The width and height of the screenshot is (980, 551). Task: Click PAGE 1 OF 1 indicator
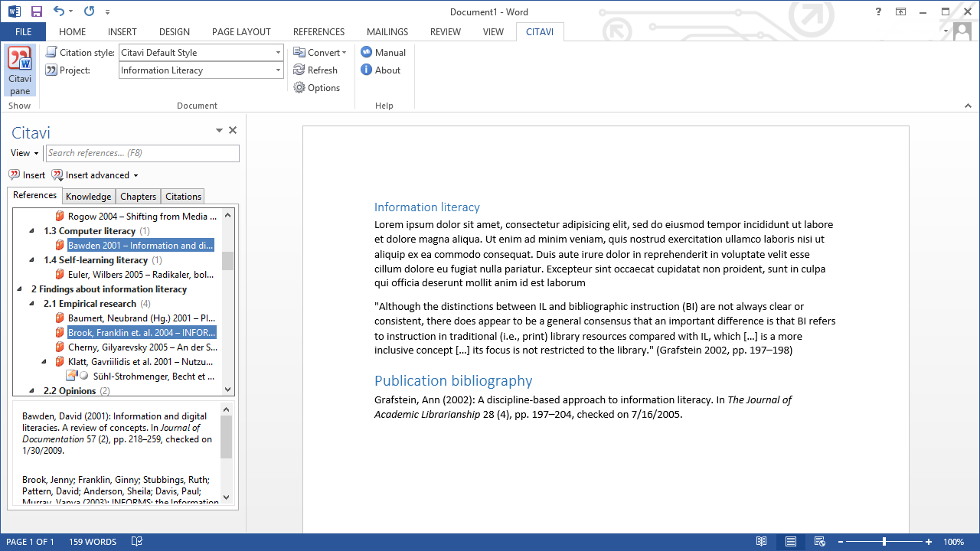[31, 542]
